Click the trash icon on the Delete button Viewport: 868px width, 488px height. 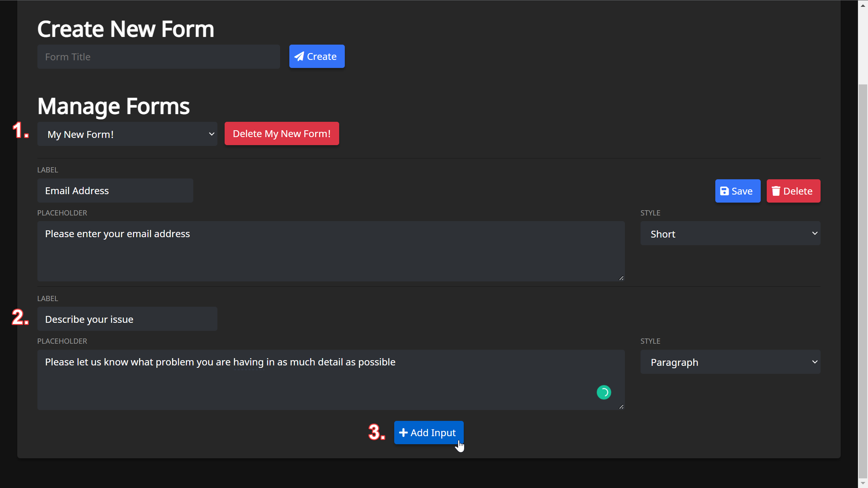pyautogui.click(x=776, y=191)
